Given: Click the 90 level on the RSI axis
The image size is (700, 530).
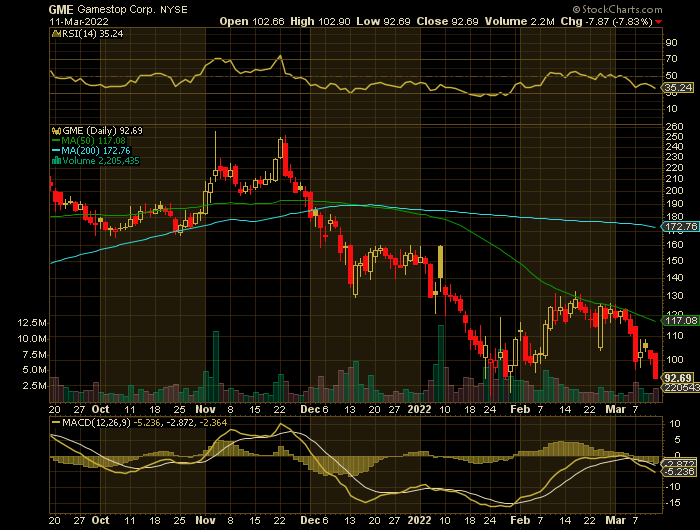Looking at the screenshot, I should [671, 43].
